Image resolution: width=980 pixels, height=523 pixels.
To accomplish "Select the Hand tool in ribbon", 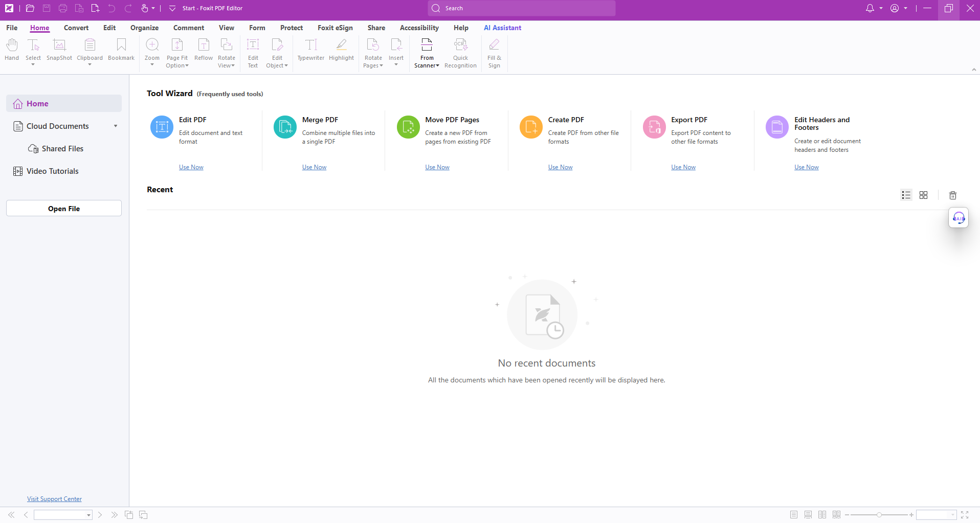I will tap(12, 50).
